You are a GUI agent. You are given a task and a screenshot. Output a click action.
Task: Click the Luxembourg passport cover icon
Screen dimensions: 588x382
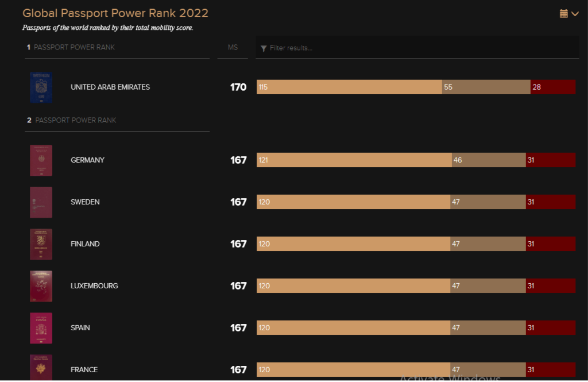pyautogui.click(x=41, y=286)
